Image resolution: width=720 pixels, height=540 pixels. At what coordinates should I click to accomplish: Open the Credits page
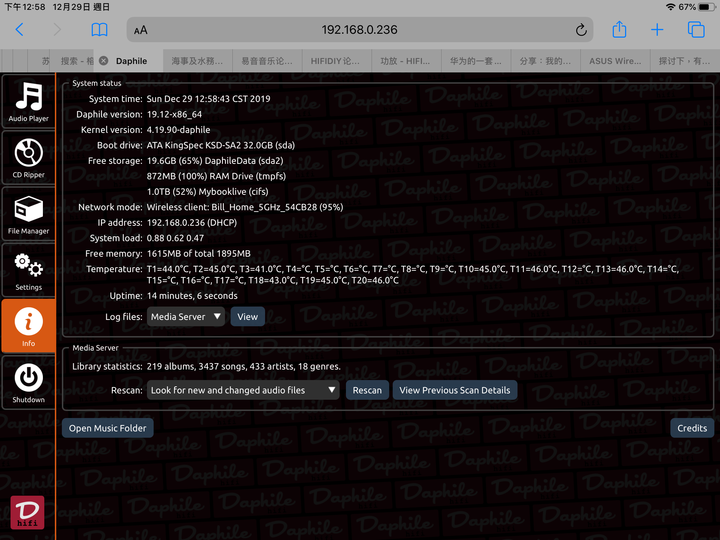(x=692, y=428)
